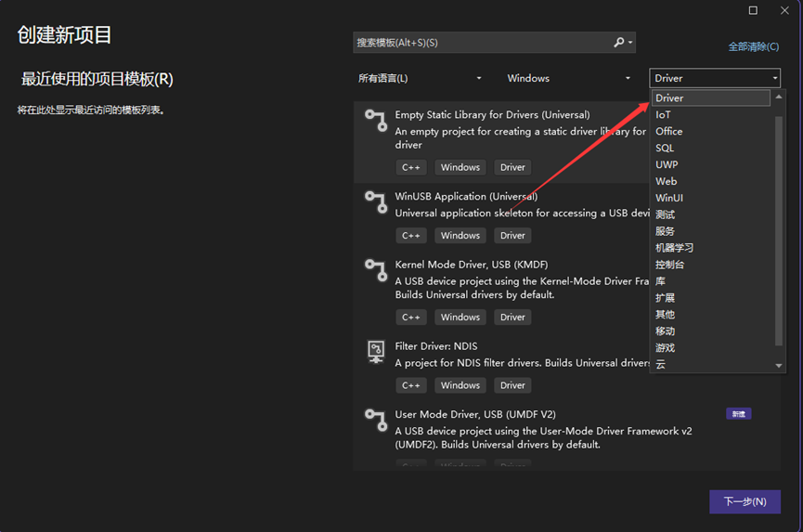803x532 pixels.
Task: Select 库 from the project type list
Action: point(712,281)
